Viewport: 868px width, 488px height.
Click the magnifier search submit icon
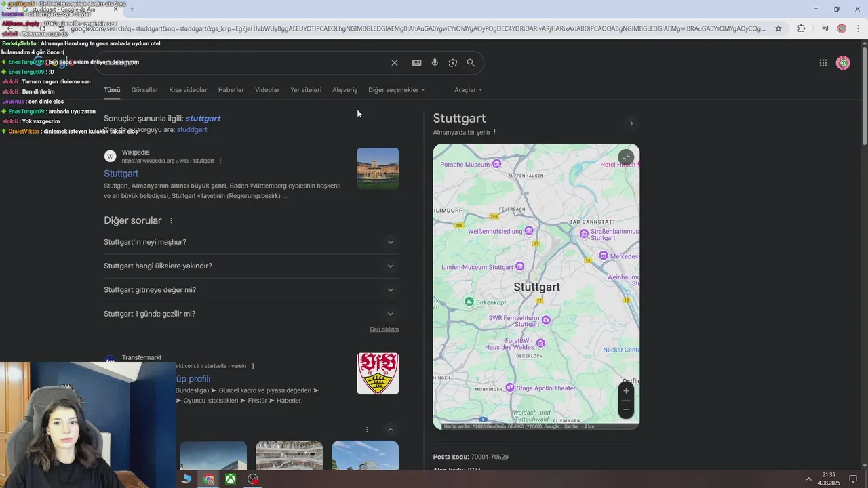click(471, 63)
